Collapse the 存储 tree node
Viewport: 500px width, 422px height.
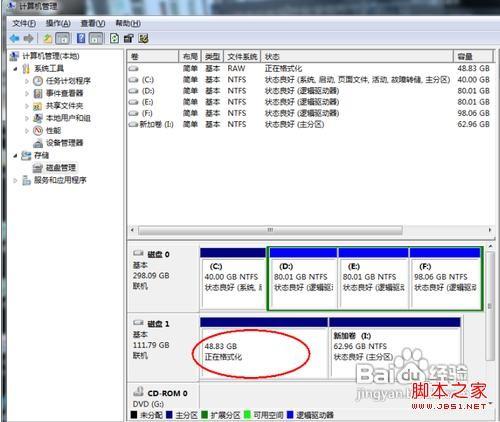[15, 155]
